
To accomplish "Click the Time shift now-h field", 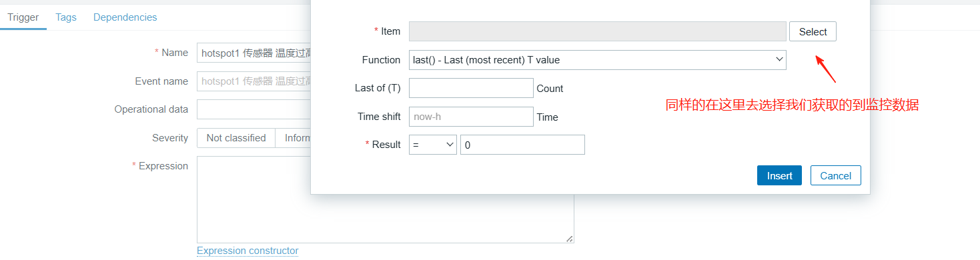I will point(471,117).
